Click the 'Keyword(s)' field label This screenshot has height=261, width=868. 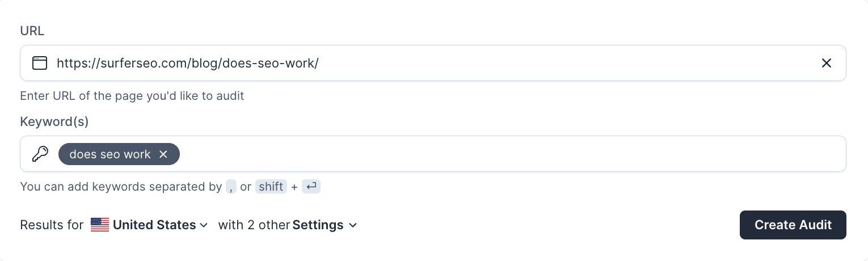54,121
